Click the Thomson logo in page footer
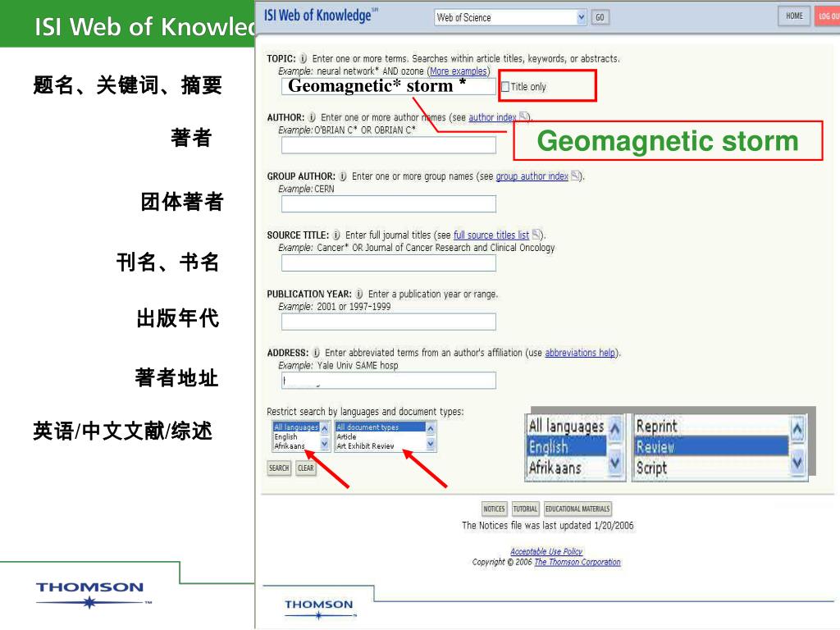The width and height of the screenshot is (840, 630). click(319, 609)
